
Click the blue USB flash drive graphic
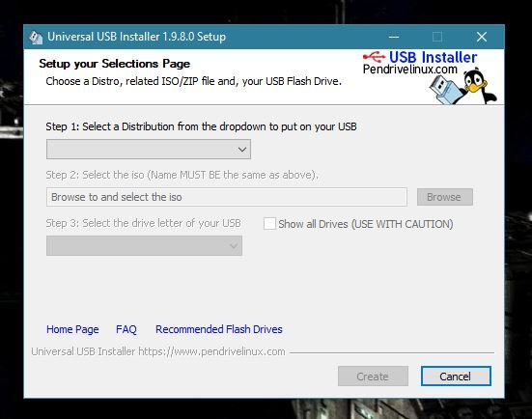coord(445,90)
